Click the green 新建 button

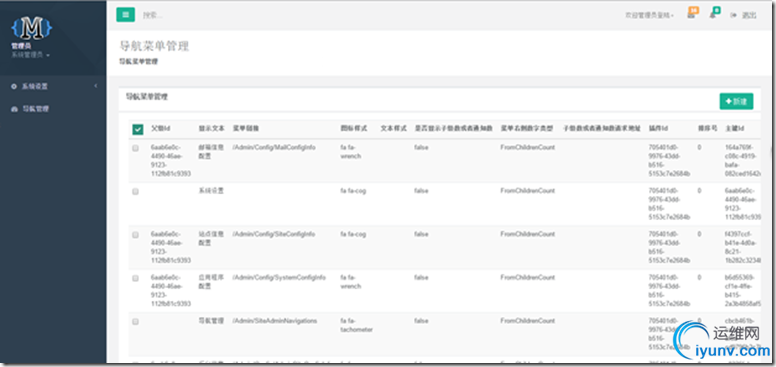[x=736, y=101]
